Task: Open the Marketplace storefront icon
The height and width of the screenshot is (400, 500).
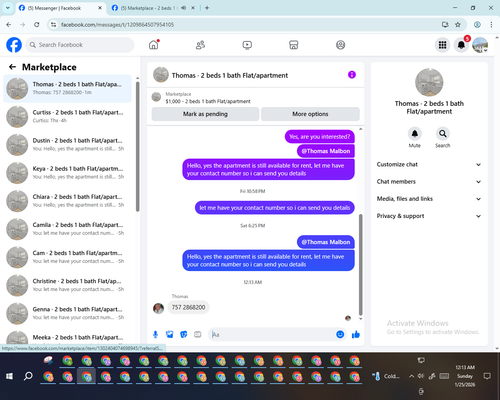Action: 294,45
